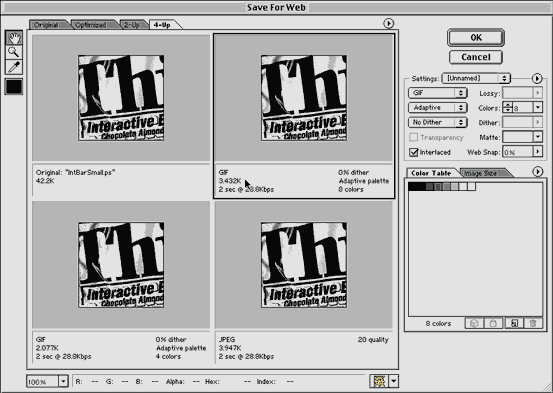Open the Dither amount slider arrow
This screenshot has height=393, width=553.
537,122
